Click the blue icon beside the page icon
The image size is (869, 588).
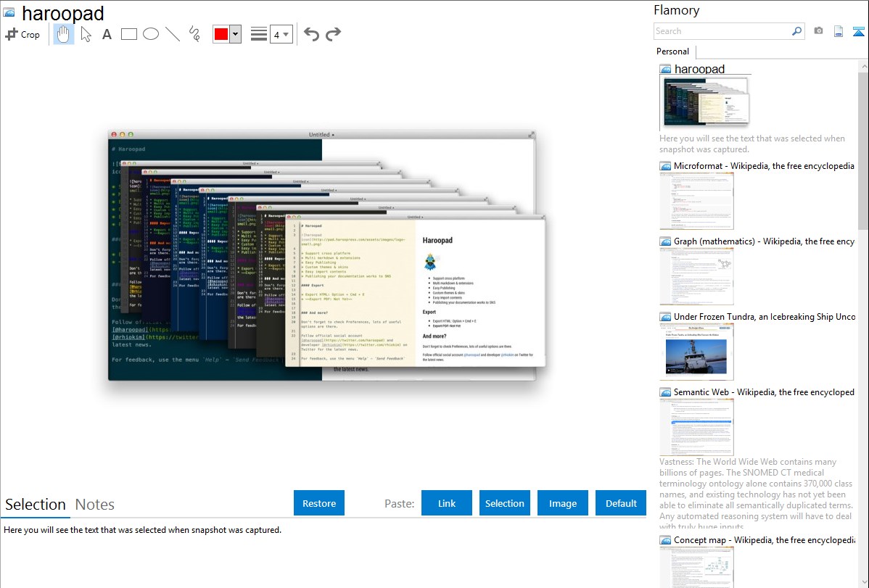point(858,32)
